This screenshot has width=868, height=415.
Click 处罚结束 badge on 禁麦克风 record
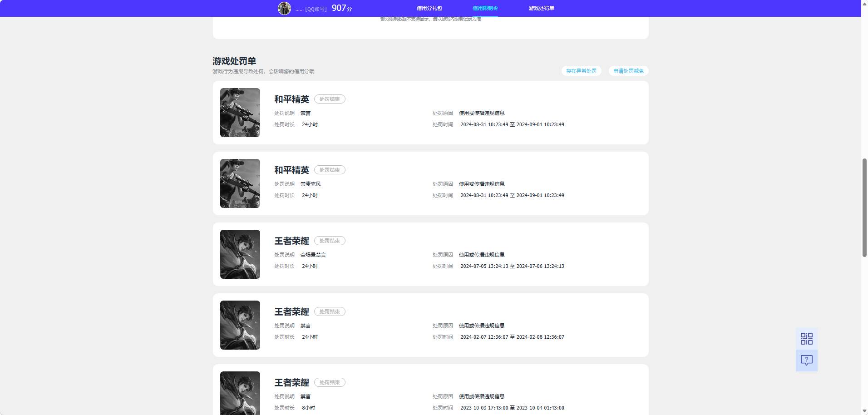click(330, 170)
